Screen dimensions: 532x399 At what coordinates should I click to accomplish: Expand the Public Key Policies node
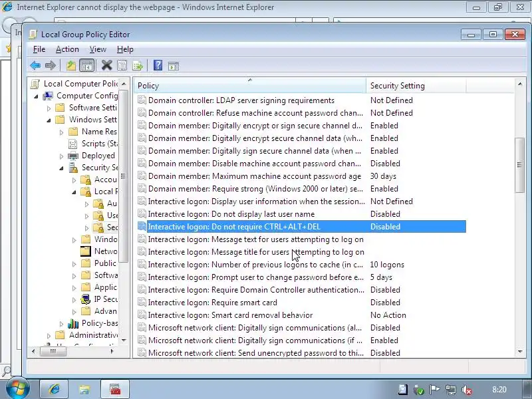pos(74,264)
